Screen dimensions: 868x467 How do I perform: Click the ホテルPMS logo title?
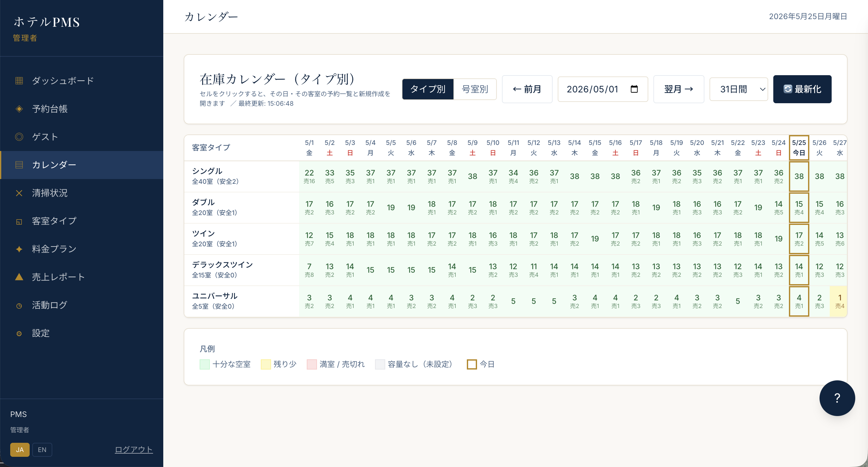point(47,22)
